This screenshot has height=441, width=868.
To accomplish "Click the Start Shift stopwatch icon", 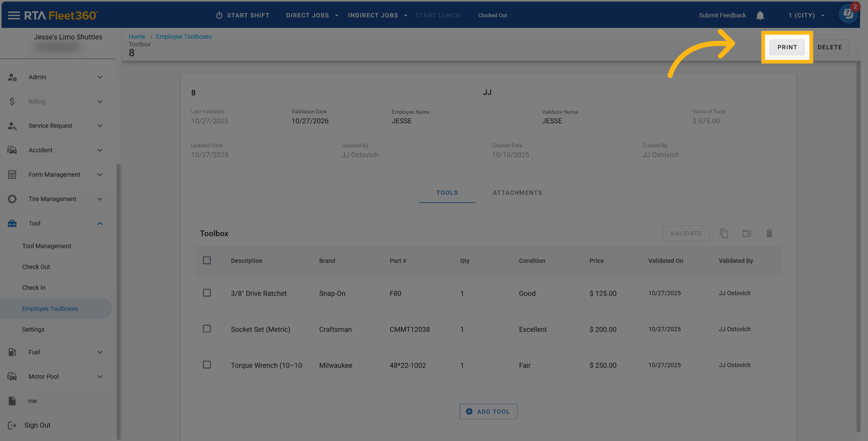I will point(219,15).
